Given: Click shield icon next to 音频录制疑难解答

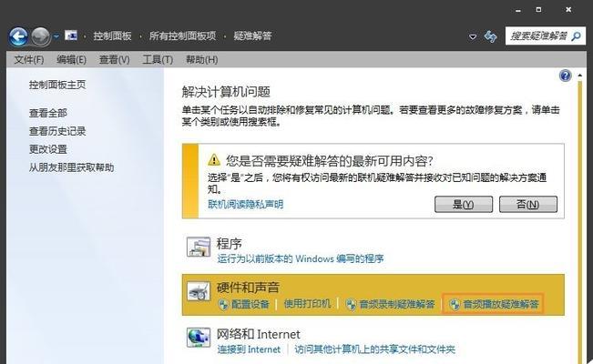Looking at the screenshot, I should point(352,305).
